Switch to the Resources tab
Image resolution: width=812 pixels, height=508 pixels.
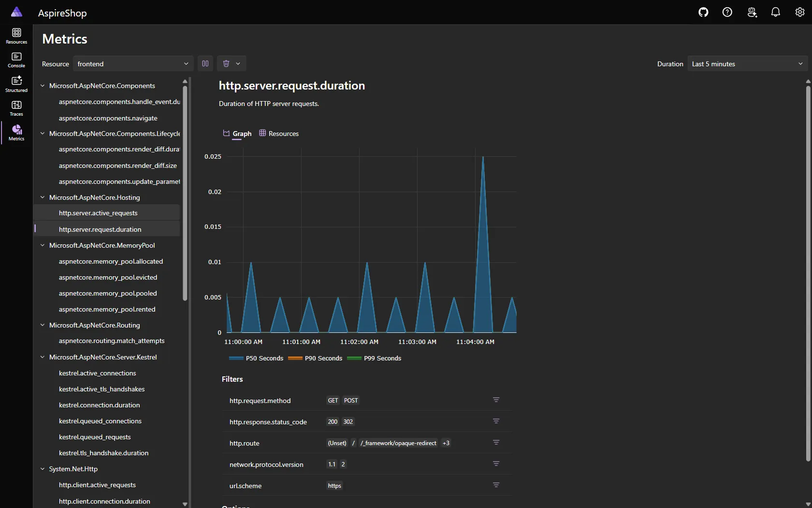(279, 134)
